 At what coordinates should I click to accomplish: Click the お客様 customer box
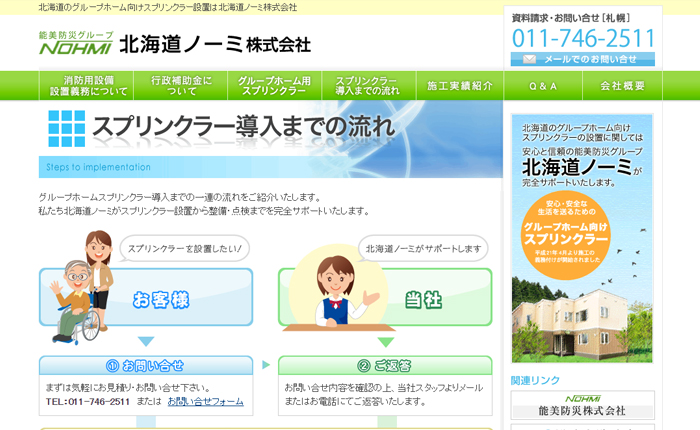point(146,297)
